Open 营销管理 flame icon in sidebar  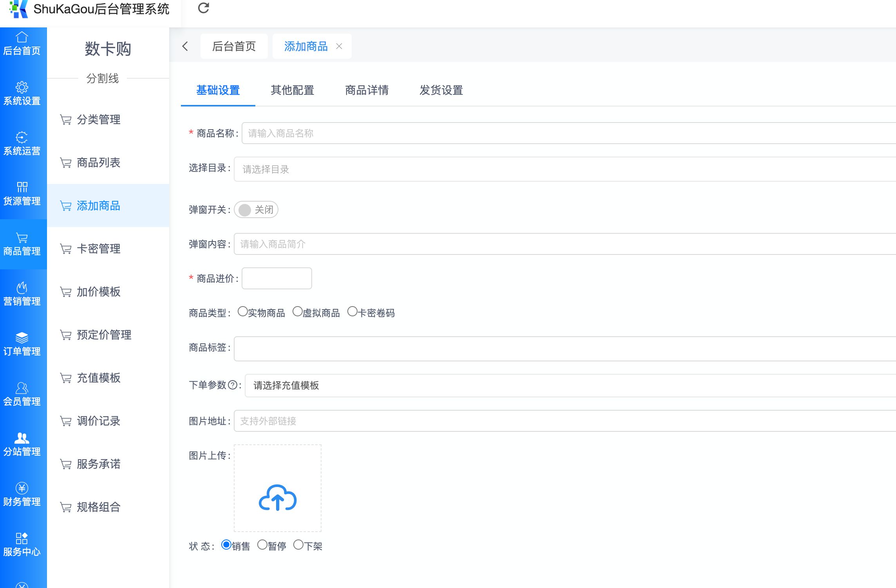(x=22, y=287)
